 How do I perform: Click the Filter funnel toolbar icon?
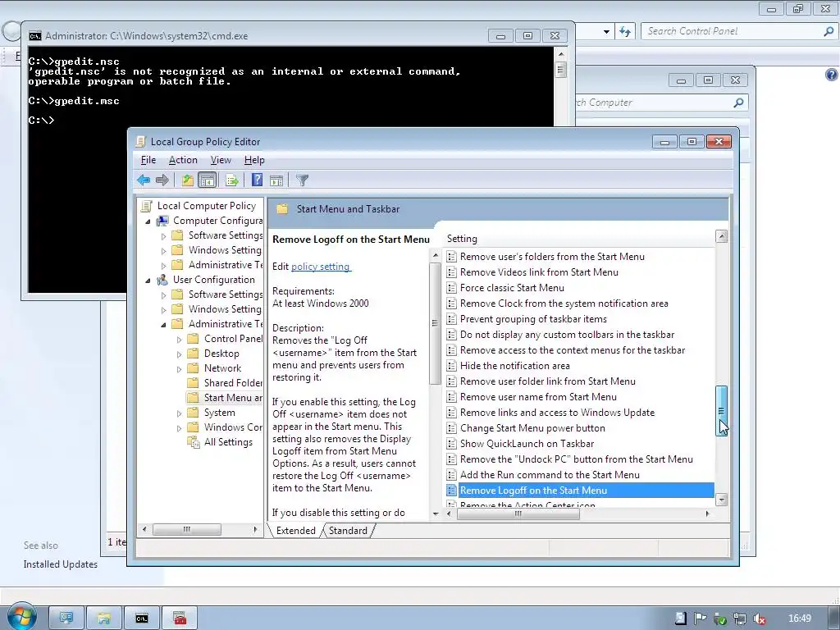[x=302, y=180]
